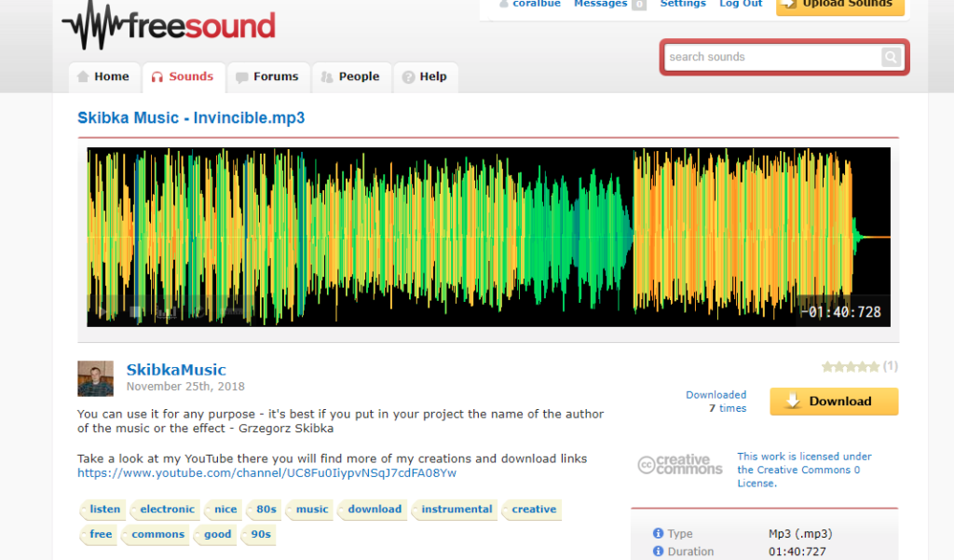
Task: Open the SkibkaMusic author page
Action: pyautogui.click(x=176, y=370)
